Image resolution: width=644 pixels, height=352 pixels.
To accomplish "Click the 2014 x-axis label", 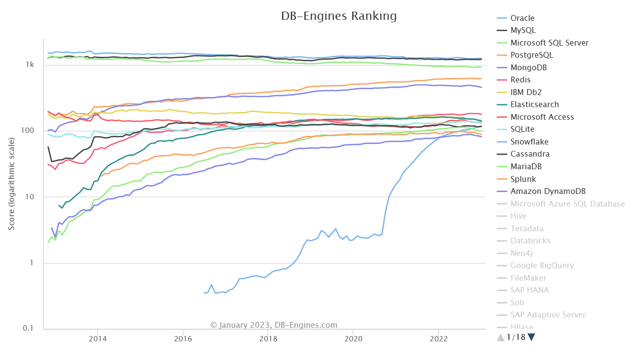I will click(97, 339).
